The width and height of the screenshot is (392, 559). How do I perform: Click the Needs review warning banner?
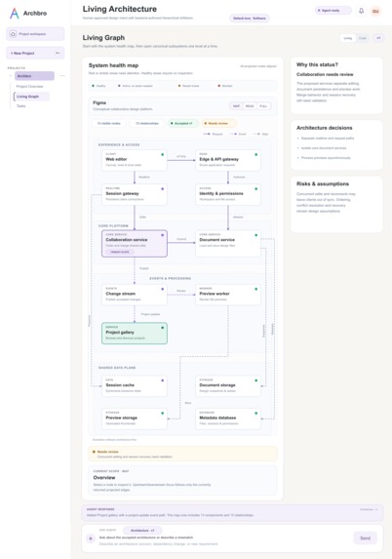coord(182,454)
